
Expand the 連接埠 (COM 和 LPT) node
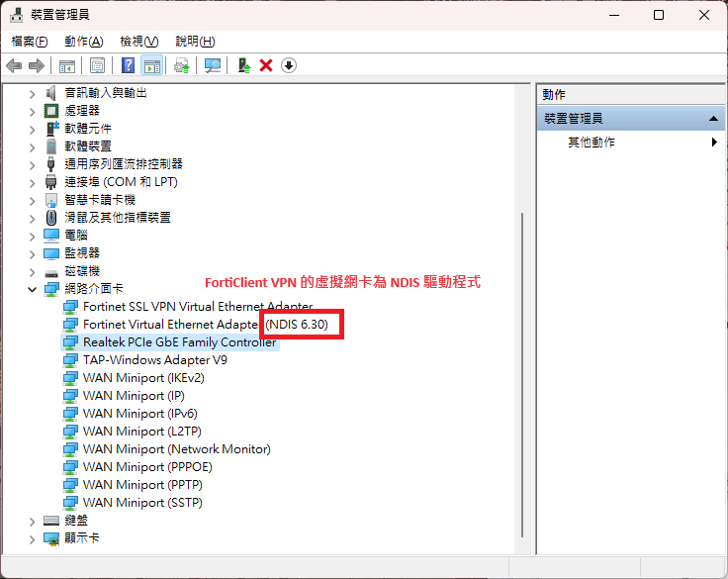pyautogui.click(x=32, y=182)
